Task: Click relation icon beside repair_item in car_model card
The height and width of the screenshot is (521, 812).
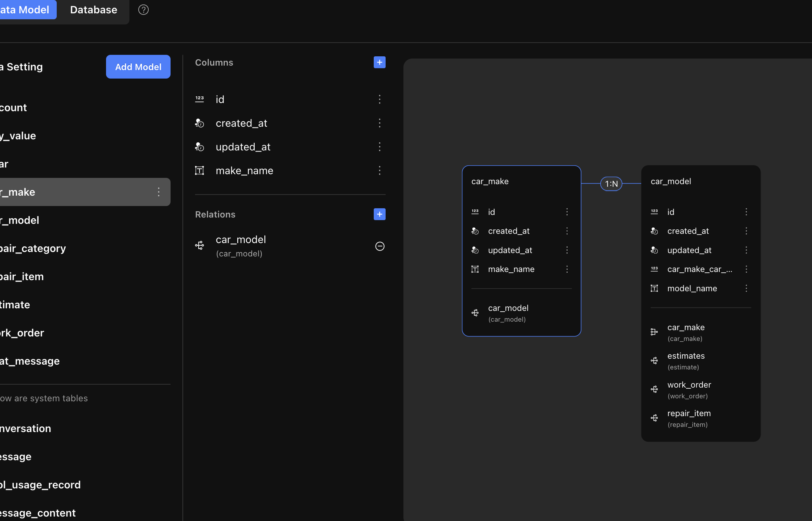Action: click(654, 418)
